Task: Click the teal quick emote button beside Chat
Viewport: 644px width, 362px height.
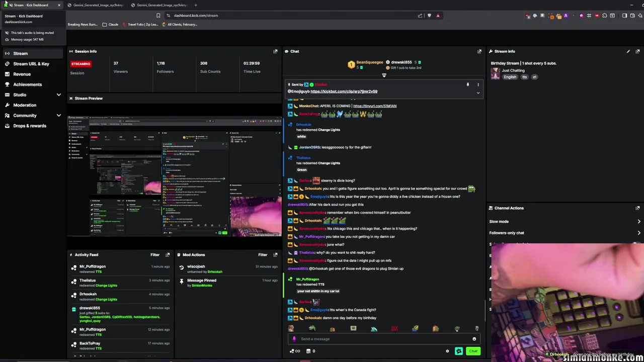Action: click(x=459, y=351)
